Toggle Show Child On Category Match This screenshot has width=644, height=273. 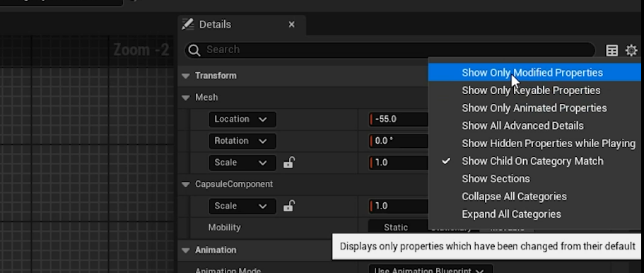pos(532,161)
